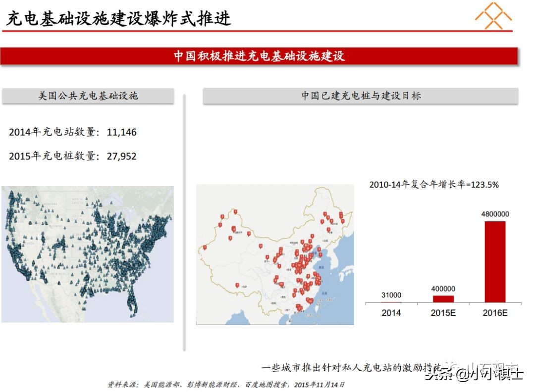Image resolution: width=535 pixels, height=392 pixels.
Task: Select the 2014 axis label in the chart
Action: point(391,313)
